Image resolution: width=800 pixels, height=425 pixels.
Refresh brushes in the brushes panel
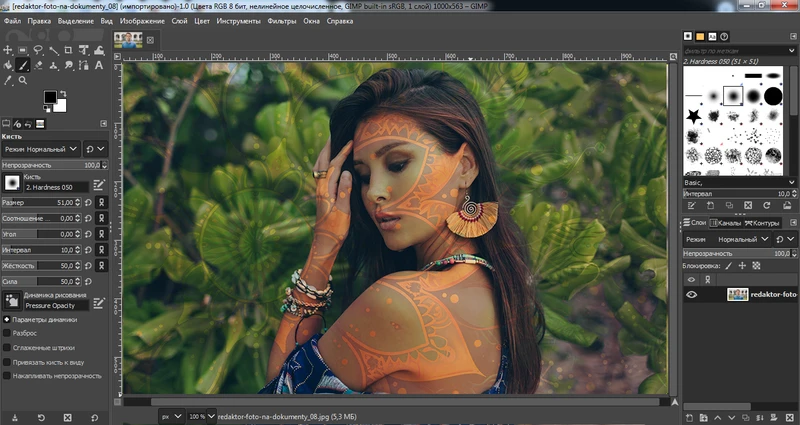766,205
